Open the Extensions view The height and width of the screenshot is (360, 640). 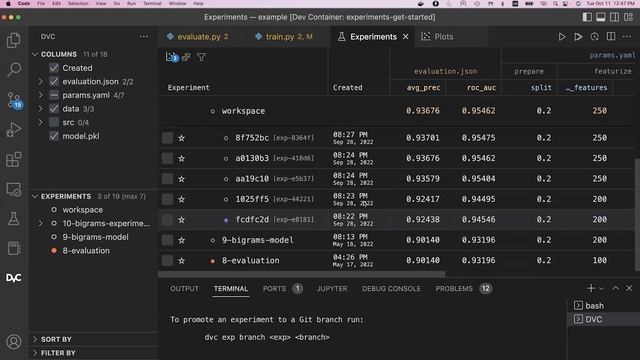(13, 159)
